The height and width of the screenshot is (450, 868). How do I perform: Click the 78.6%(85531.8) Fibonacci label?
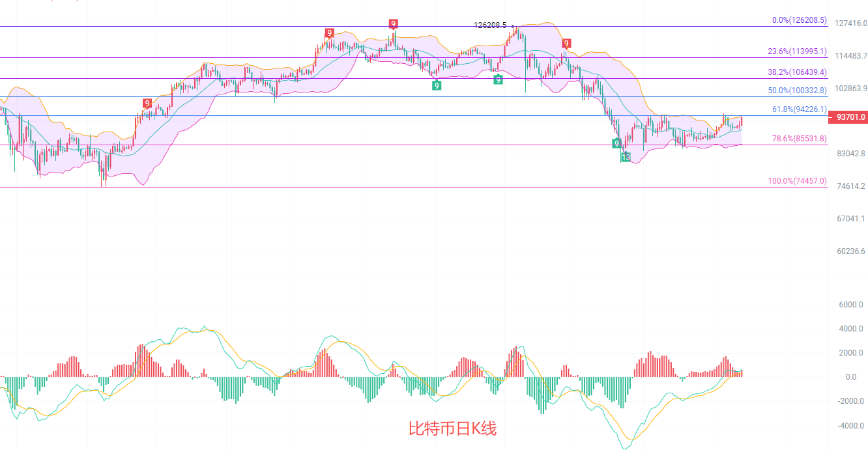coord(799,139)
